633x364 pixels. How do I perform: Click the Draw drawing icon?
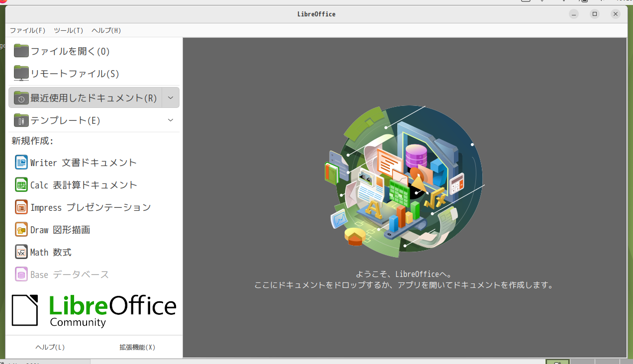(x=21, y=229)
